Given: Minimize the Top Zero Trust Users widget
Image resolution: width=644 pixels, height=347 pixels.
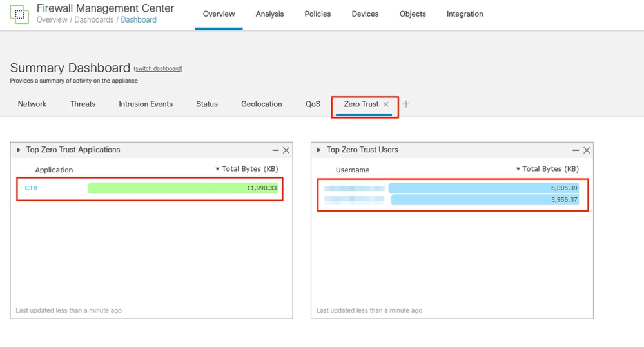Looking at the screenshot, I should (576, 150).
